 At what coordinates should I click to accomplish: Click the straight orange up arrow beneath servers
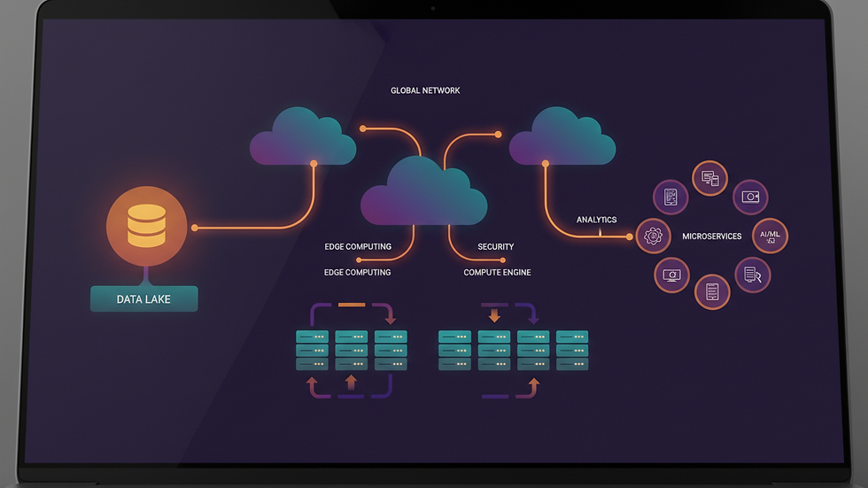point(351,383)
